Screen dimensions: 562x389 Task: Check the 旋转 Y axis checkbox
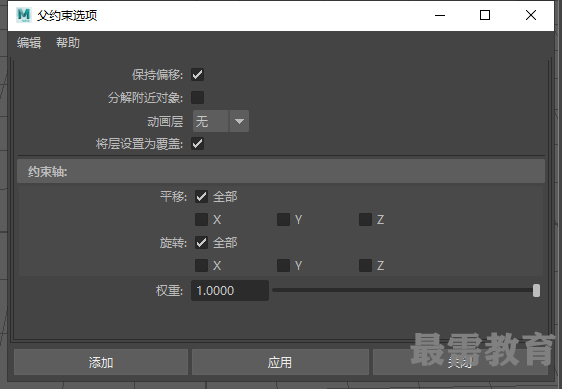(x=284, y=266)
